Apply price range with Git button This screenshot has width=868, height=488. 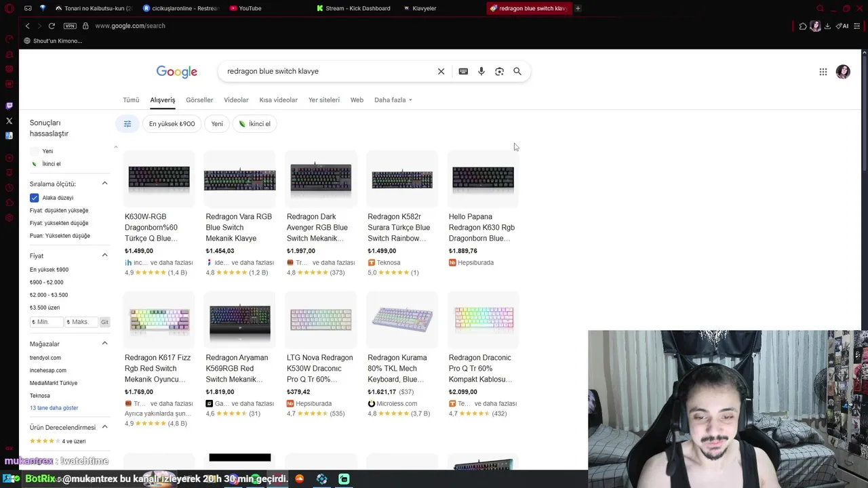[104, 322]
